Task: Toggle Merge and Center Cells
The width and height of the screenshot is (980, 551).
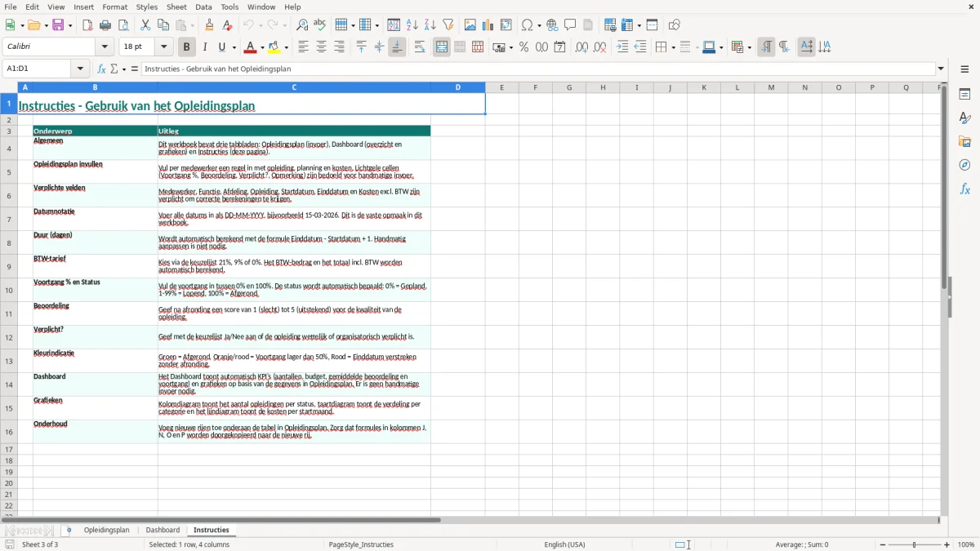Action: [442, 47]
